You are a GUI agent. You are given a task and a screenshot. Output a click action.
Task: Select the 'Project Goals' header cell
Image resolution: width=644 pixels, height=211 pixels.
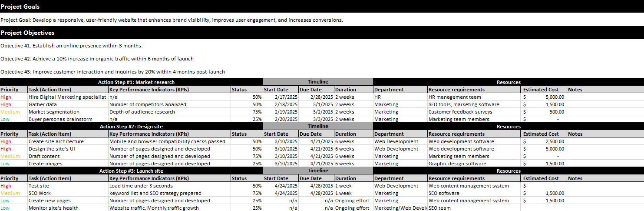322,7
